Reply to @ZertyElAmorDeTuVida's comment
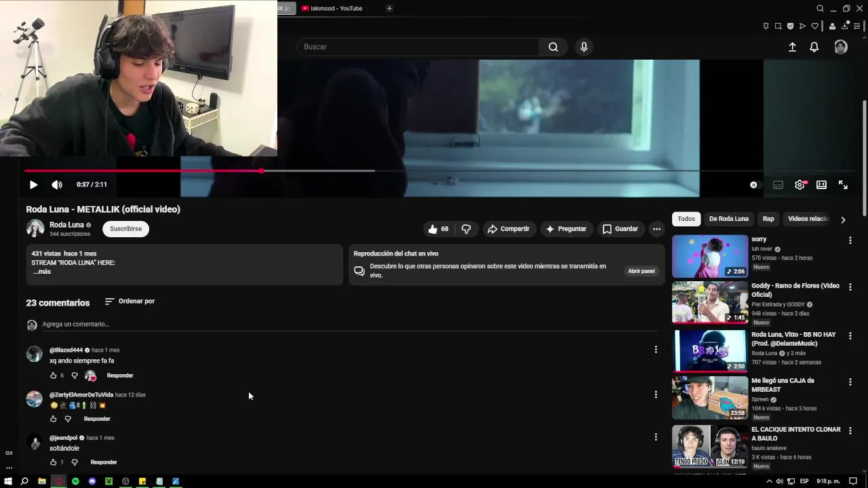 96,419
